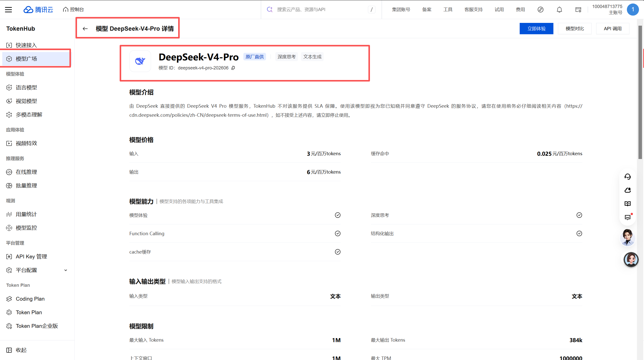Go to Tencent Cloud home logo
The image size is (644, 360).
[x=38, y=10]
